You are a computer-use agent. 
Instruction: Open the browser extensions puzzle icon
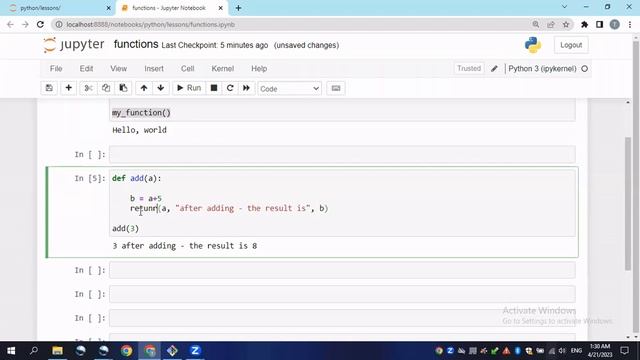coord(584,24)
